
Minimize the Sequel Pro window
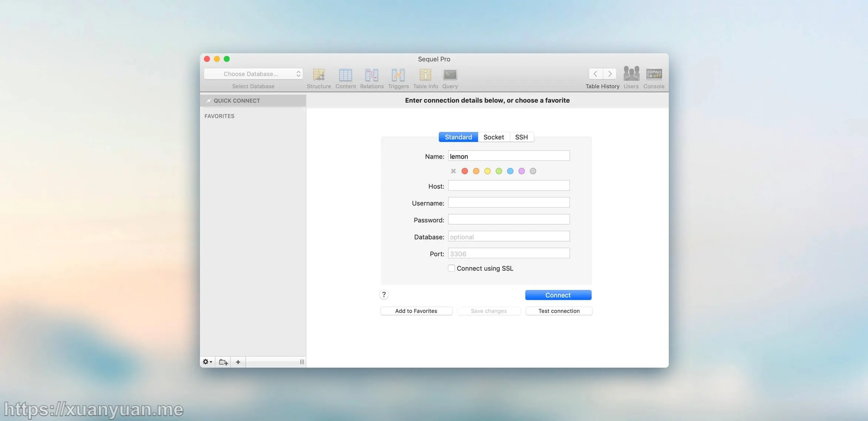point(217,59)
